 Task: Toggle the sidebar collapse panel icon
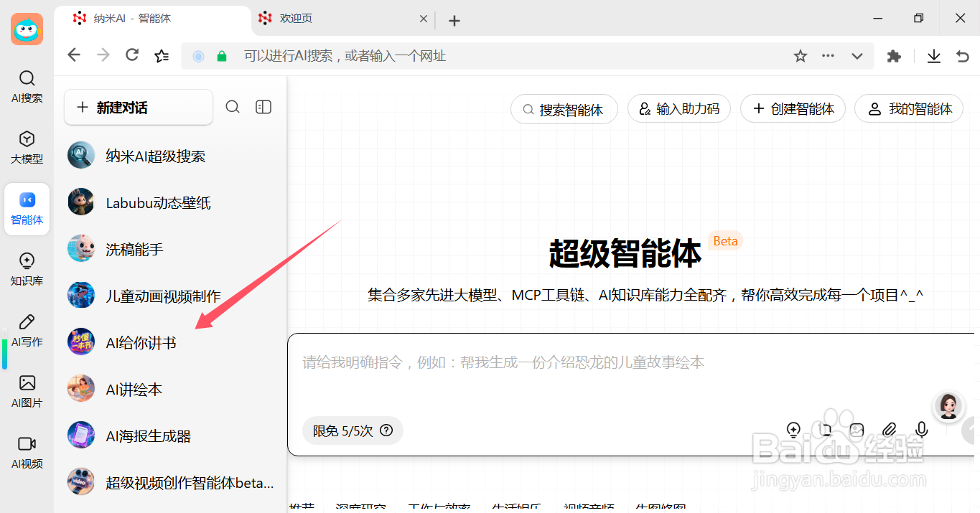pos(263,106)
